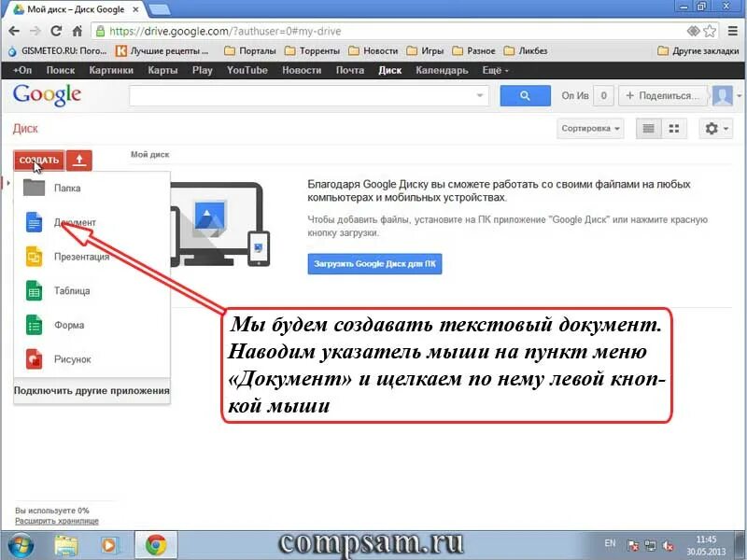Reload the page with refresh icon
The height and width of the screenshot is (560, 747).
coord(56,32)
